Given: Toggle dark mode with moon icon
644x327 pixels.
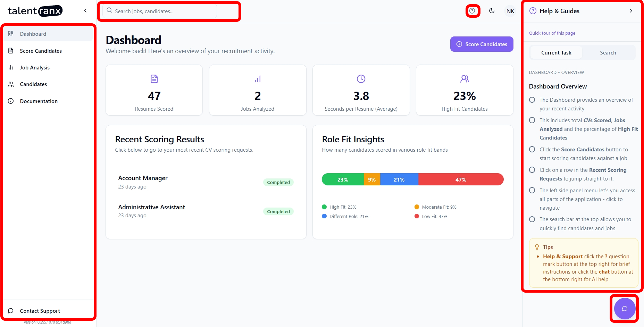Looking at the screenshot, I should (x=492, y=11).
